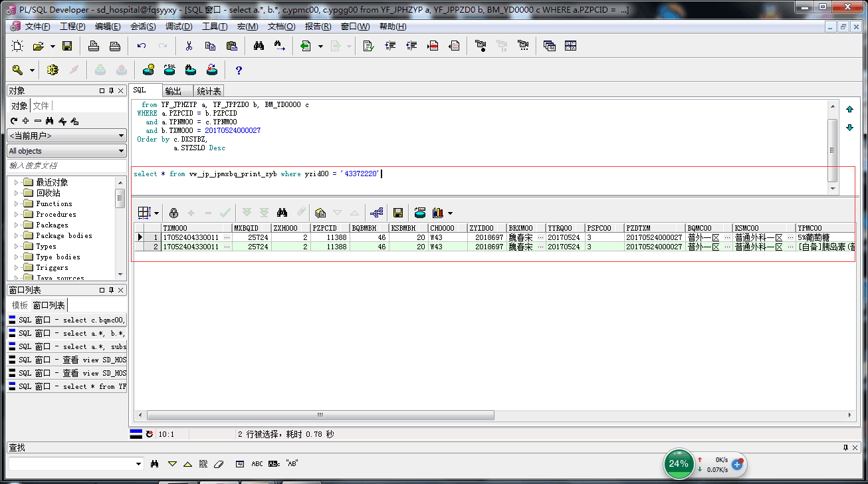Toggle the "AB" whole-word search option

click(x=292, y=464)
